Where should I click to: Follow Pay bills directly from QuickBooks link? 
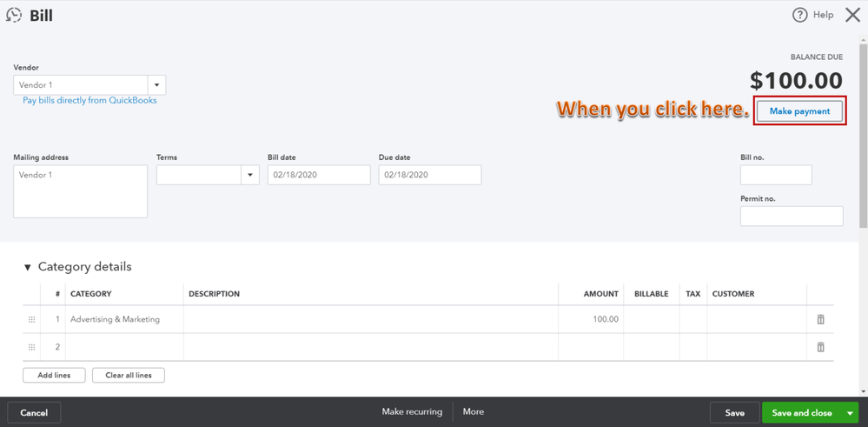click(x=89, y=101)
